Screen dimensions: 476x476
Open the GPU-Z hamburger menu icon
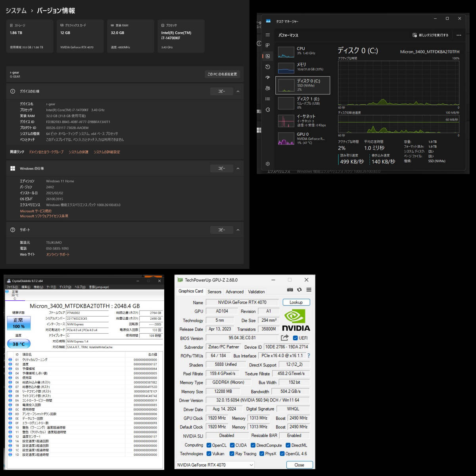[x=309, y=290]
